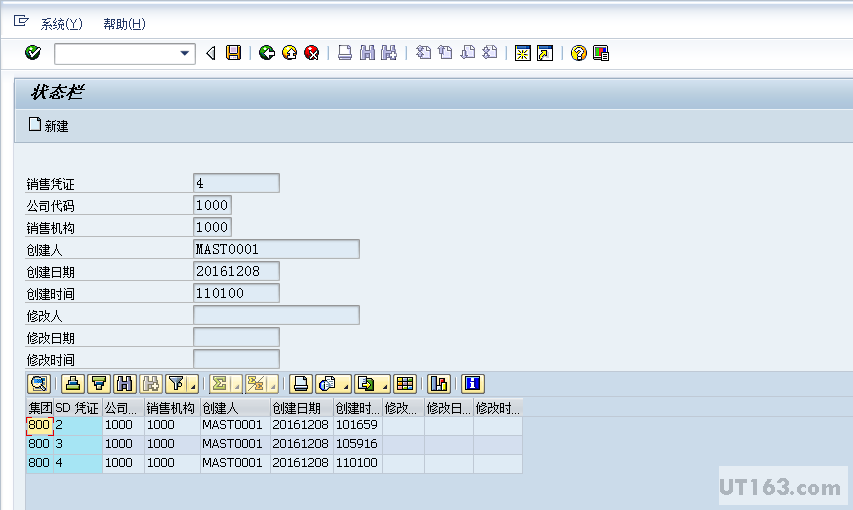Click the Save disk icon
The height and width of the screenshot is (510, 853).
[x=233, y=53]
